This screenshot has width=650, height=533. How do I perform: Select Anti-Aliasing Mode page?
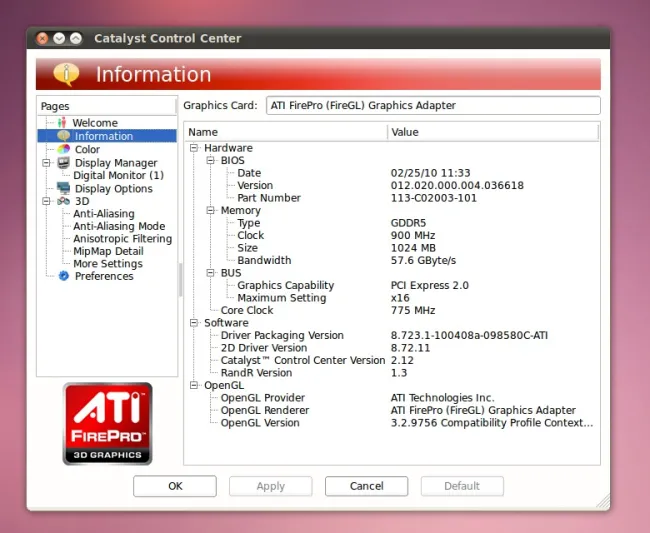[x=119, y=226]
